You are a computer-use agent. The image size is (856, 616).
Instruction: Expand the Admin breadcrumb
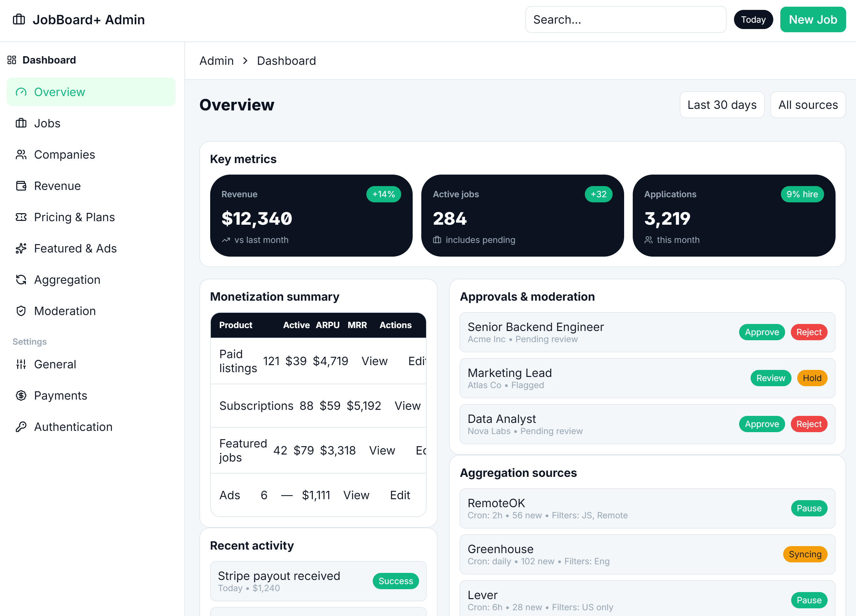216,60
